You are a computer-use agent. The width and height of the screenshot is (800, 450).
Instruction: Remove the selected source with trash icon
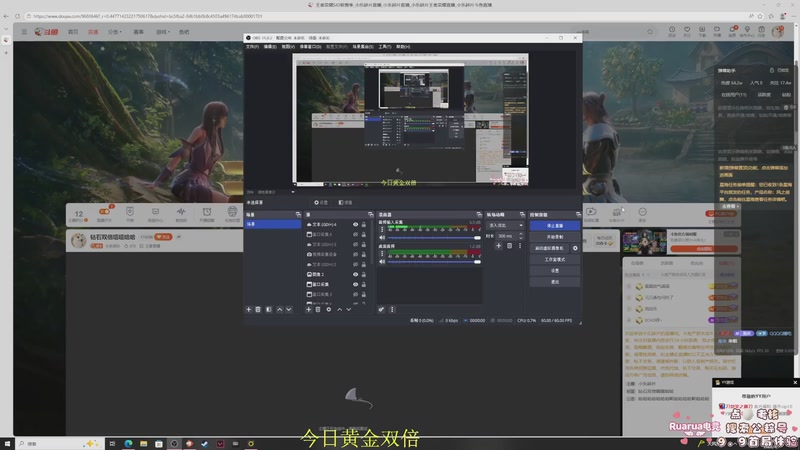click(x=318, y=309)
